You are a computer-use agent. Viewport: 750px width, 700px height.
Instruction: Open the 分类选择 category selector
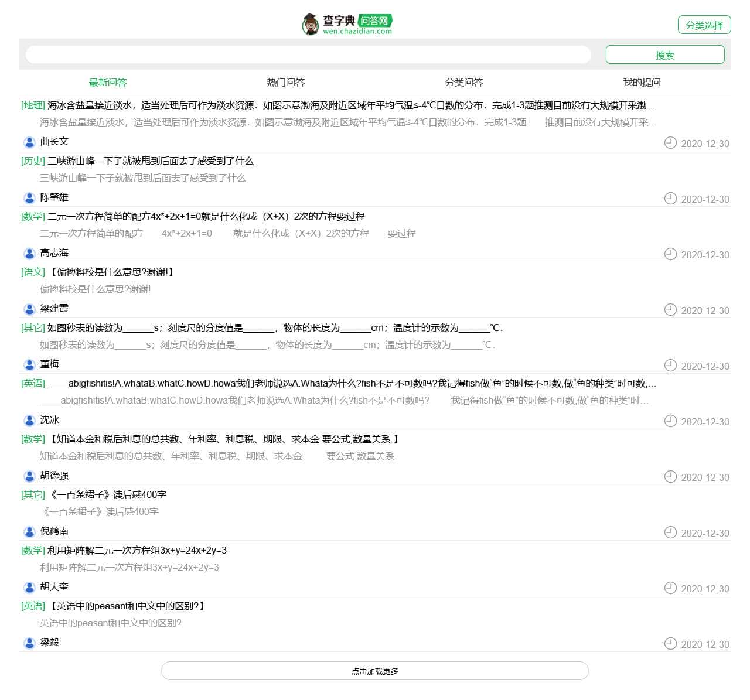(x=704, y=25)
